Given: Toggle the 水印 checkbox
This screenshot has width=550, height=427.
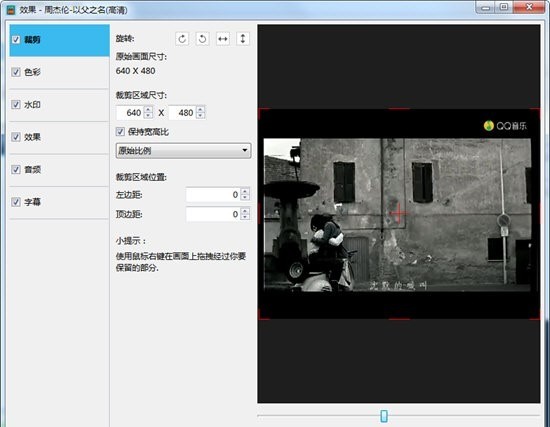Looking at the screenshot, I should tap(16, 105).
